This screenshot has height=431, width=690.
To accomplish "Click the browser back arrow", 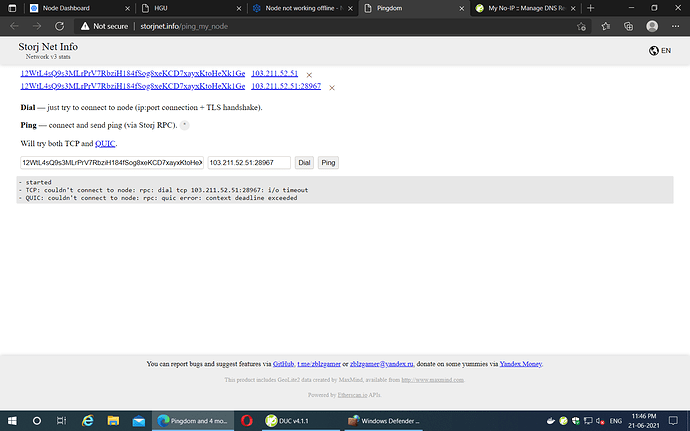I will coord(16,27).
